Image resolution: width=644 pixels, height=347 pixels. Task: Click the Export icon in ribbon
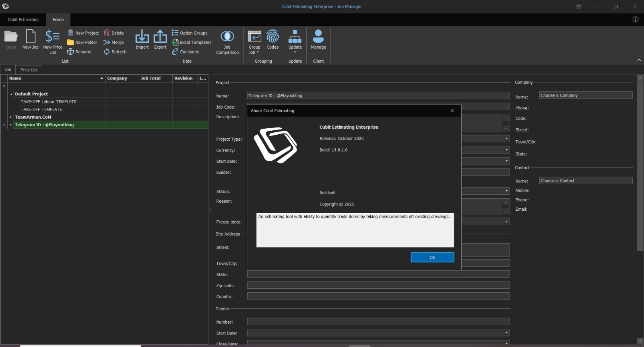(x=160, y=37)
